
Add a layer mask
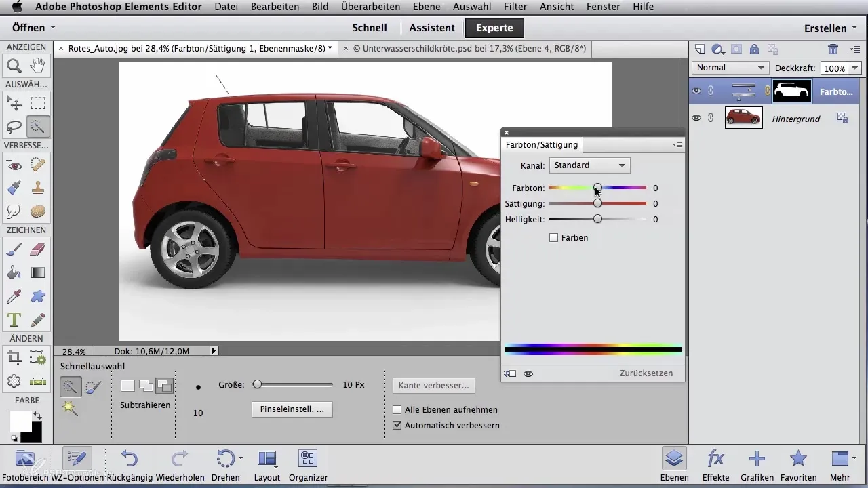(736, 49)
